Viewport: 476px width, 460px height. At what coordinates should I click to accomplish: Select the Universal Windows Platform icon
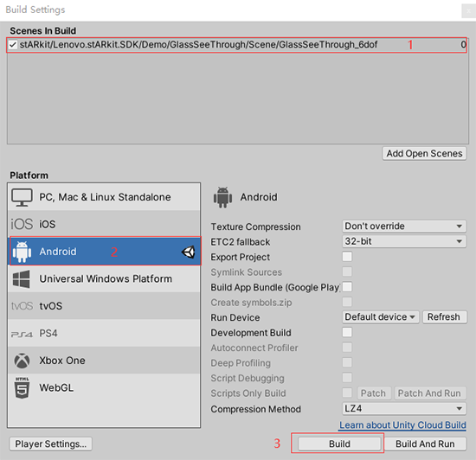(x=22, y=279)
